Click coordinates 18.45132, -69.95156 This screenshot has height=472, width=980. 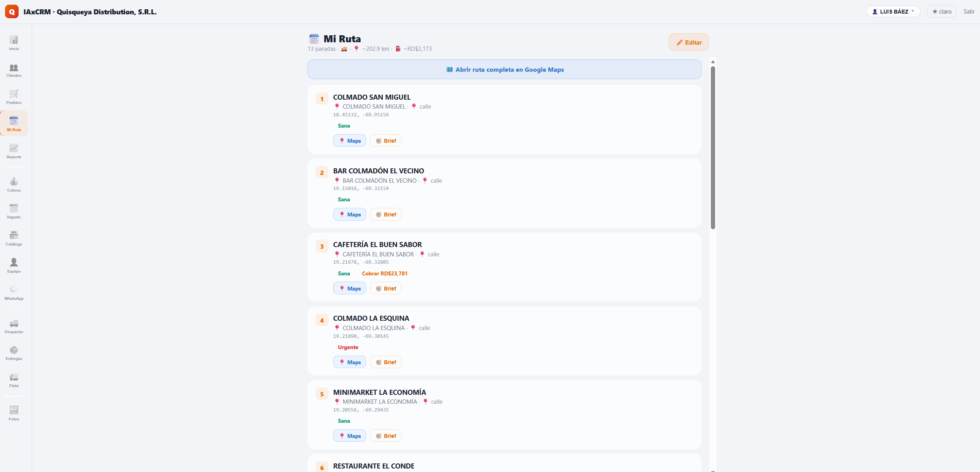tap(361, 115)
